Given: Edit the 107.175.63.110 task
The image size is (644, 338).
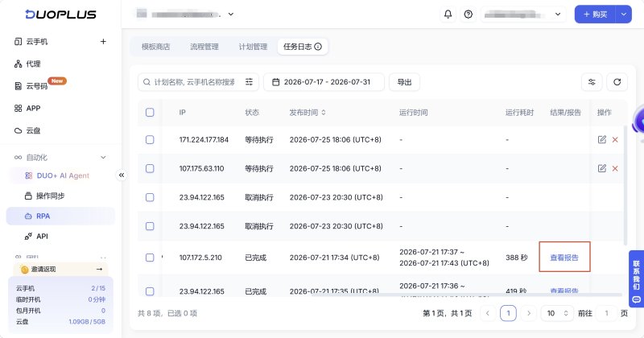Looking at the screenshot, I should tap(601, 168).
